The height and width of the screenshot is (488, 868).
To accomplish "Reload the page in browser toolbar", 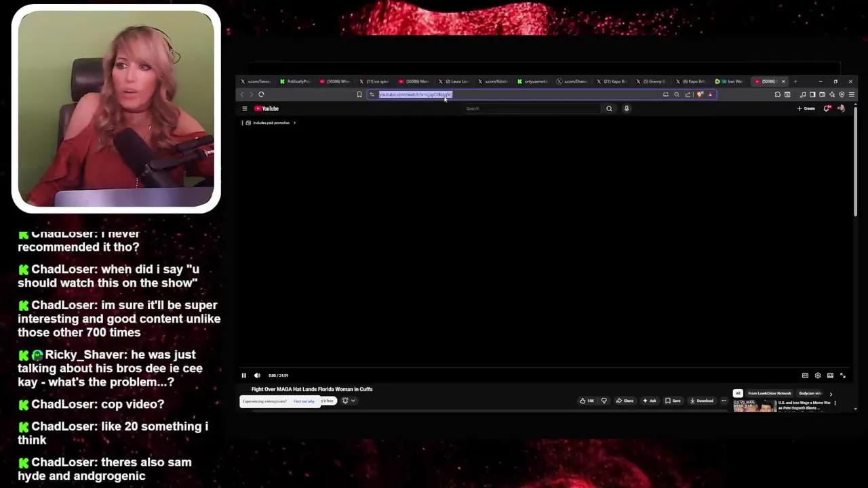I will 261,94.
